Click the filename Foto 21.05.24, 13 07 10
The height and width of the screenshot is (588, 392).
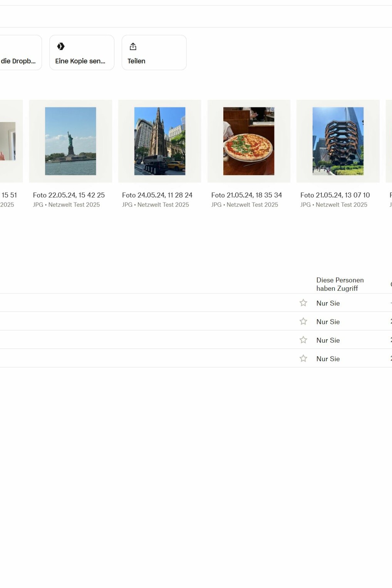(334, 195)
